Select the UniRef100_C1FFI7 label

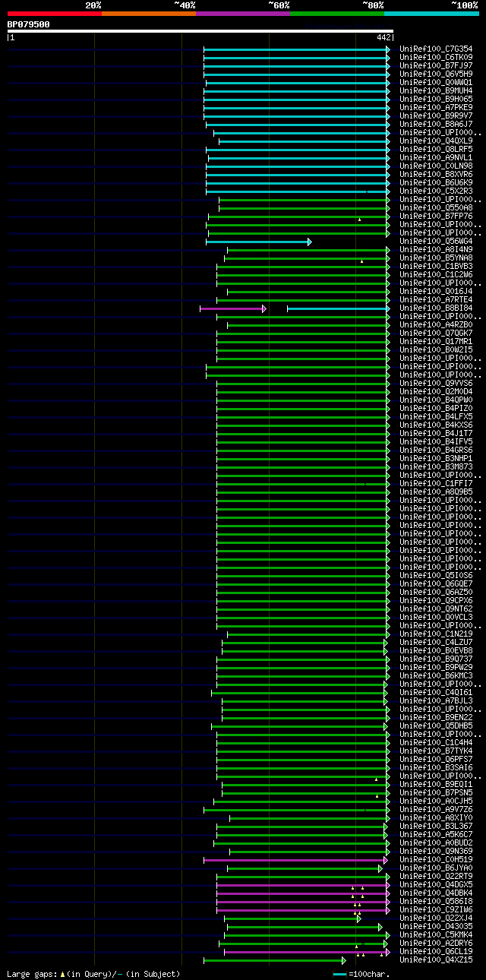coord(436,484)
